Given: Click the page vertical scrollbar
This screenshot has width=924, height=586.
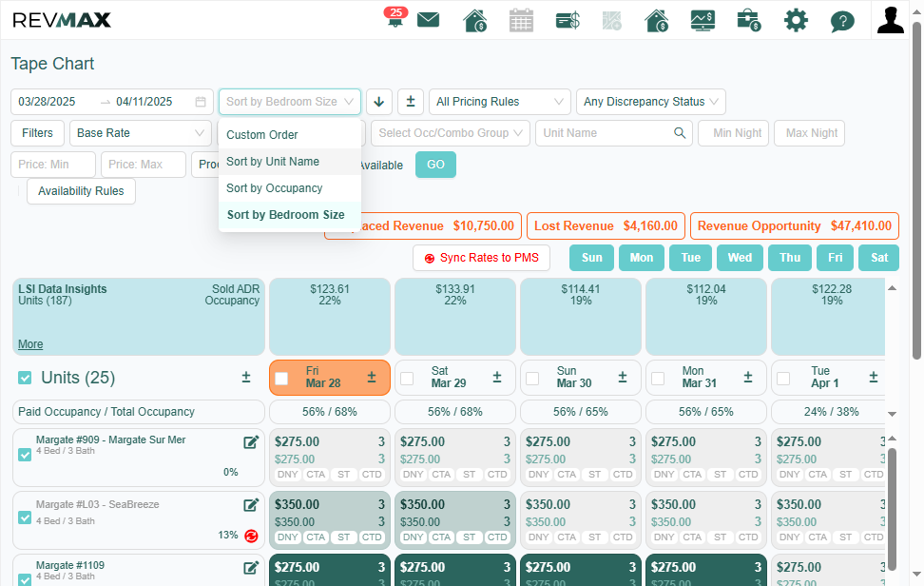Looking at the screenshot, I should point(916,190).
